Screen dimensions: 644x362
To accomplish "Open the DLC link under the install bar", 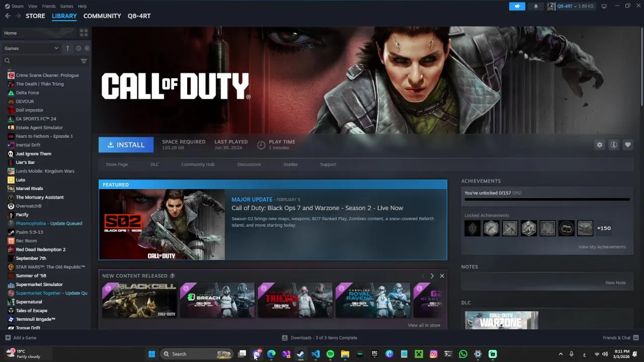I will click(x=154, y=164).
